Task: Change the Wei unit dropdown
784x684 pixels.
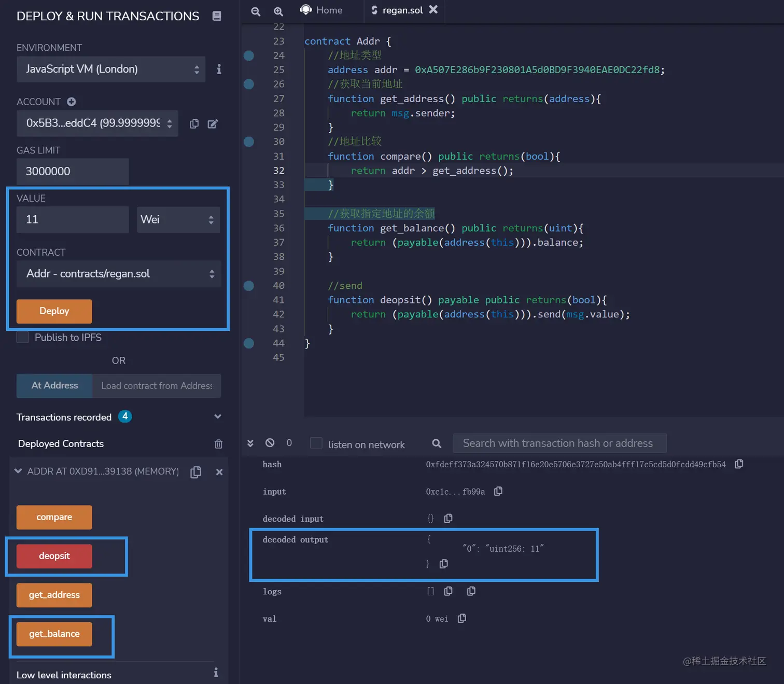Action: [178, 220]
